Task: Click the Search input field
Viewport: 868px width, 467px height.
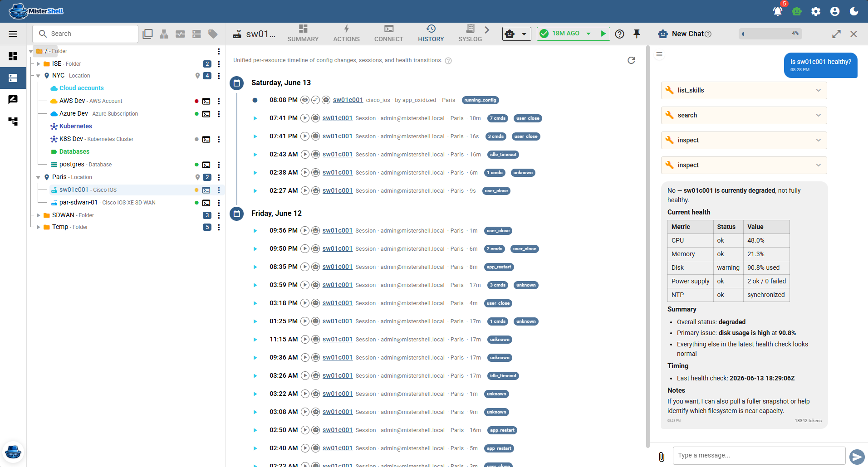Action: (85, 34)
